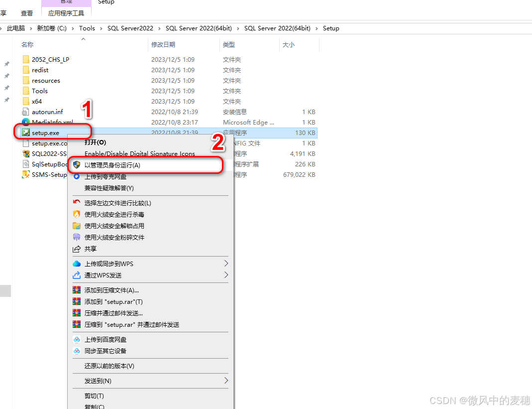The image size is (532, 409).
Task: Click the WinRAR icon beside 添加到压缩文件(A)
Action: pos(77,290)
